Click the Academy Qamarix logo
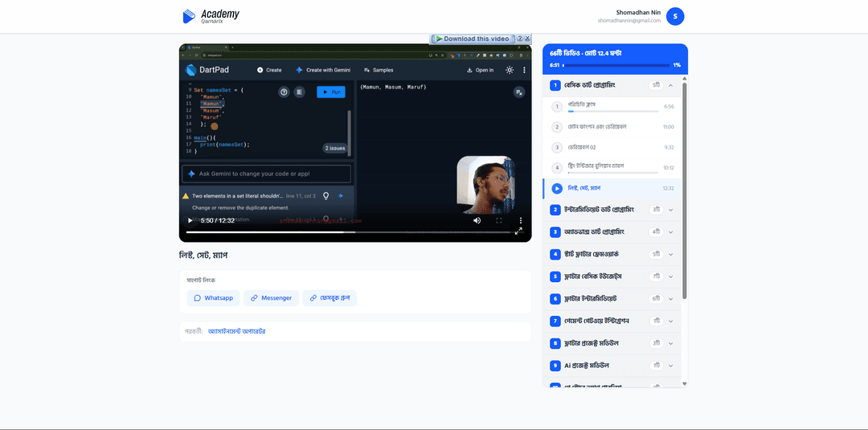This screenshot has width=868, height=430. [x=211, y=16]
